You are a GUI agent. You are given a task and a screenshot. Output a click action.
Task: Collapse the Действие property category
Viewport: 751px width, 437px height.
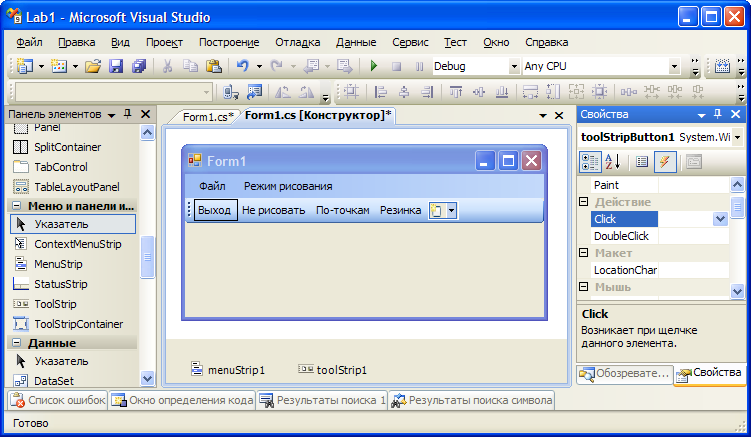coord(583,201)
